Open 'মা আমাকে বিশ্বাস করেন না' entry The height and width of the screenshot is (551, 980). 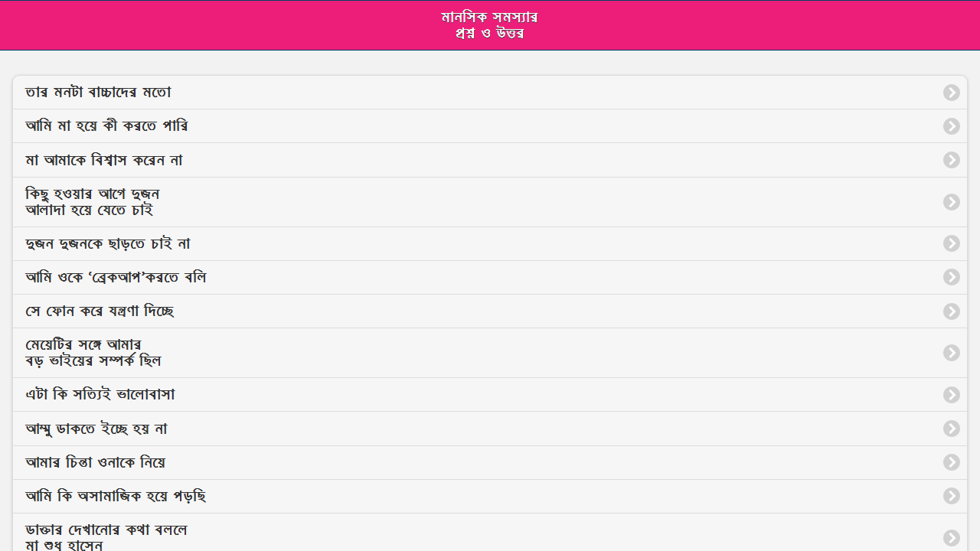click(104, 161)
